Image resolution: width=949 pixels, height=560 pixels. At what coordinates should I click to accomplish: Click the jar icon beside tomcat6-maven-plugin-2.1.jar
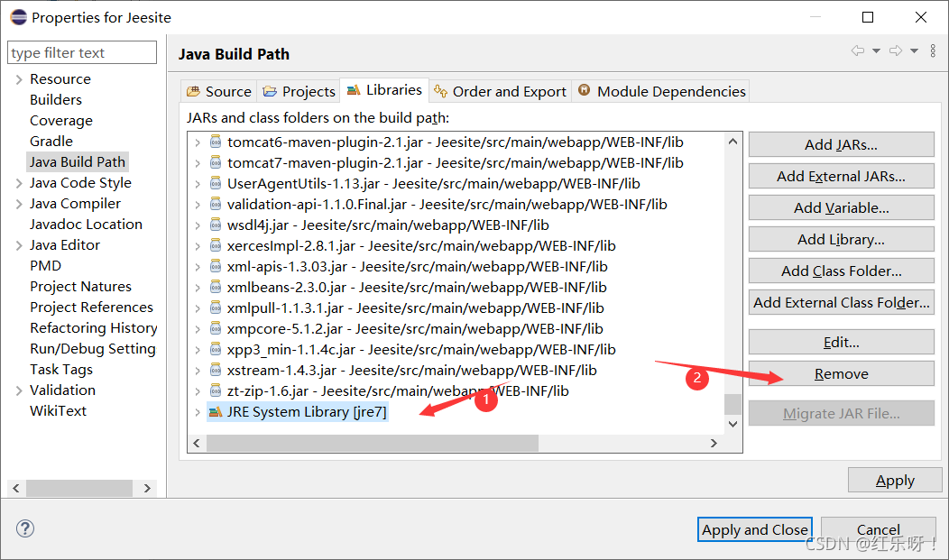coord(216,142)
